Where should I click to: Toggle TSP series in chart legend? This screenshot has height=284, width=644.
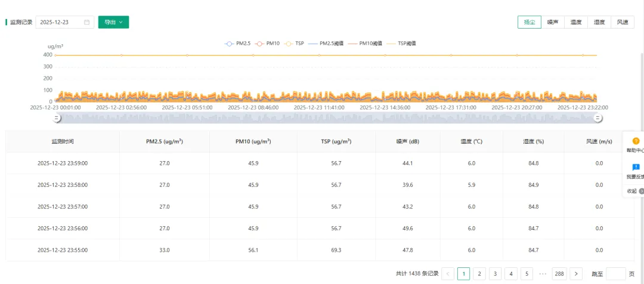pos(295,43)
